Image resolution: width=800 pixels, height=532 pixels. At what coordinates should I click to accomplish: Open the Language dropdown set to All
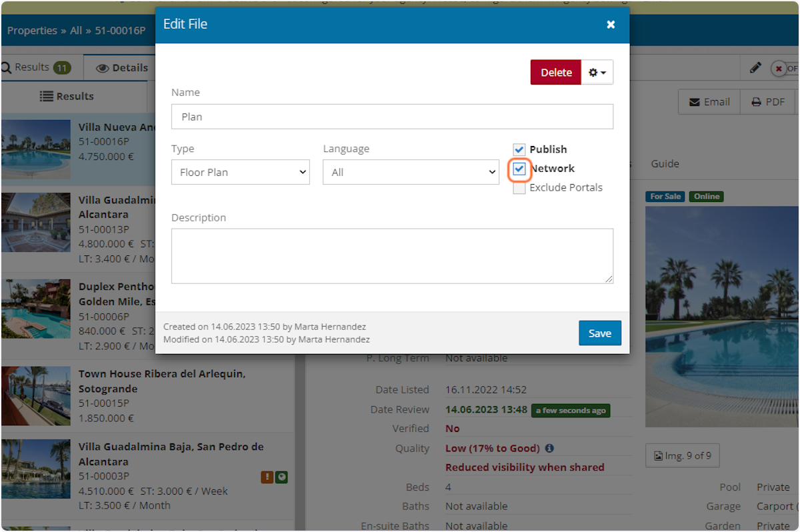click(x=411, y=172)
